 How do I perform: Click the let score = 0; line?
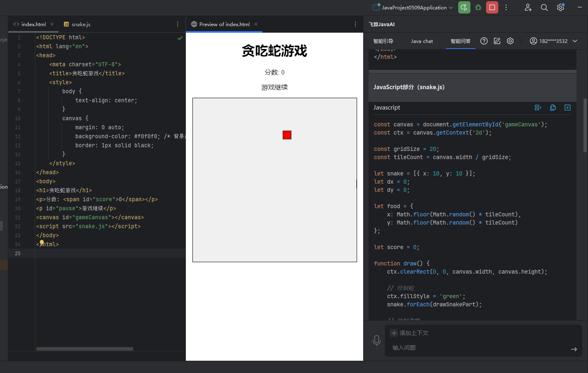pos(396,247)
